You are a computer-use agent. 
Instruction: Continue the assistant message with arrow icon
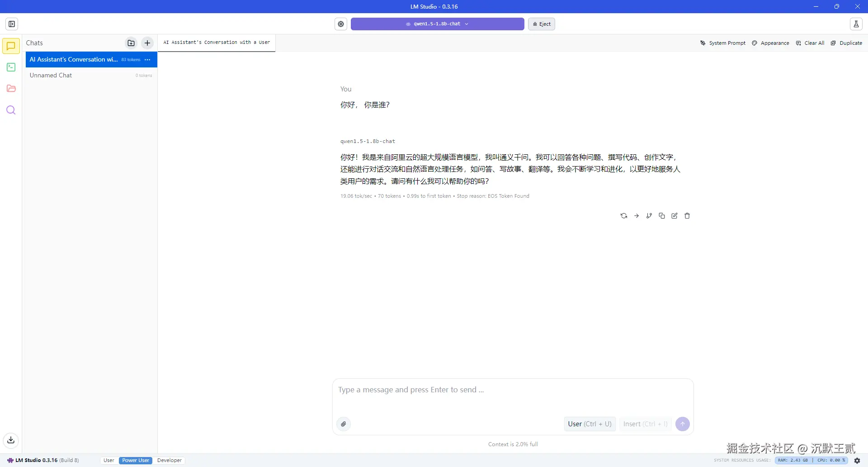coord(637,216)
